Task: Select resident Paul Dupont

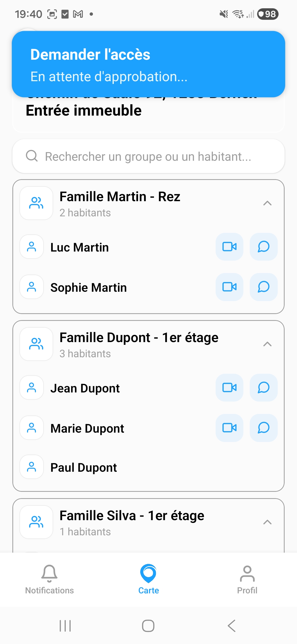Action: pos(84,468)
